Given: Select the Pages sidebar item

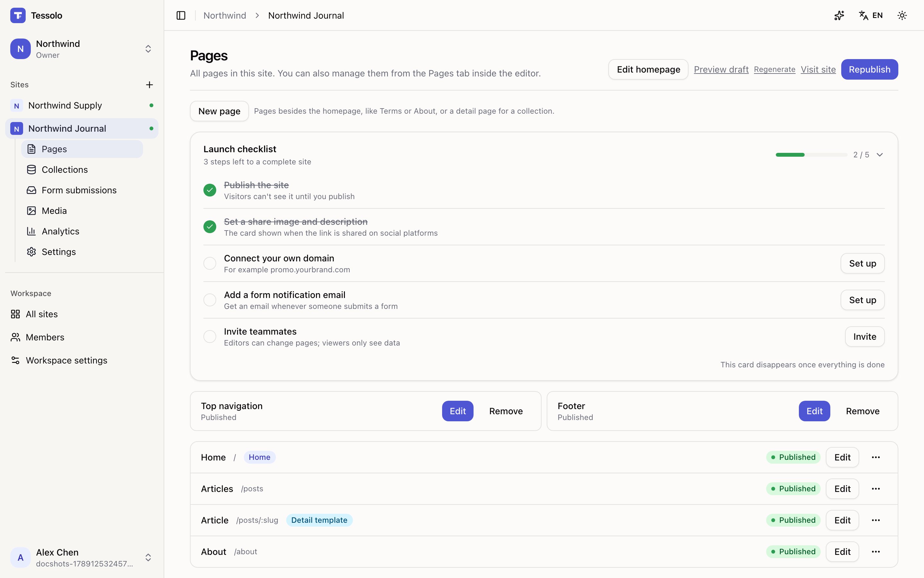Looking at the screenshot, I should [x=82, y=149].
